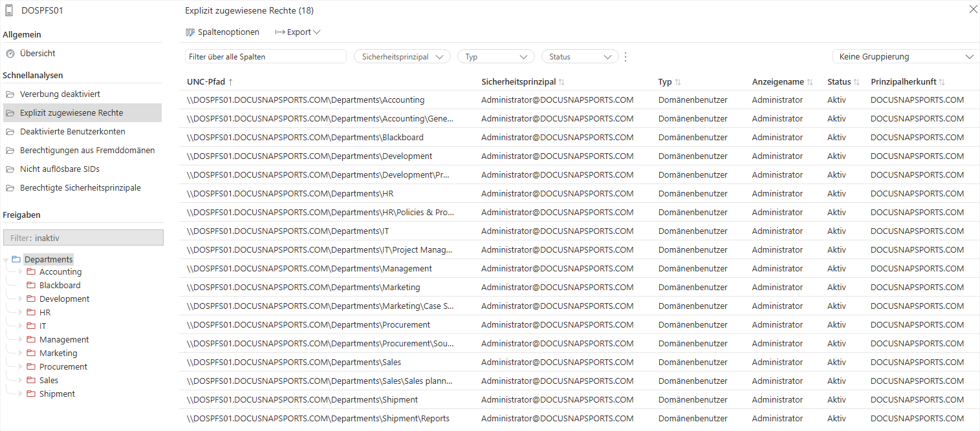This screenshot has width=980, height=431.
Task: Click red folder icon of Marketing
Action: point(31,353)
